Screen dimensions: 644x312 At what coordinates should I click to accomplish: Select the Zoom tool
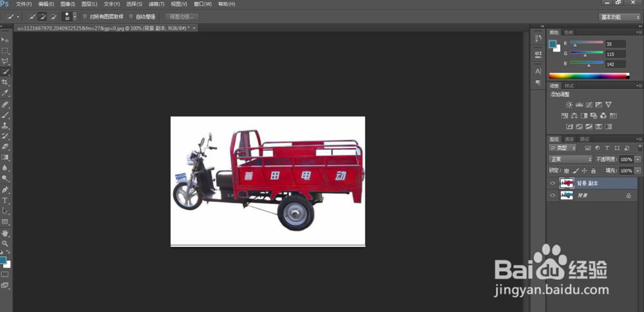(x=5, y=244)
